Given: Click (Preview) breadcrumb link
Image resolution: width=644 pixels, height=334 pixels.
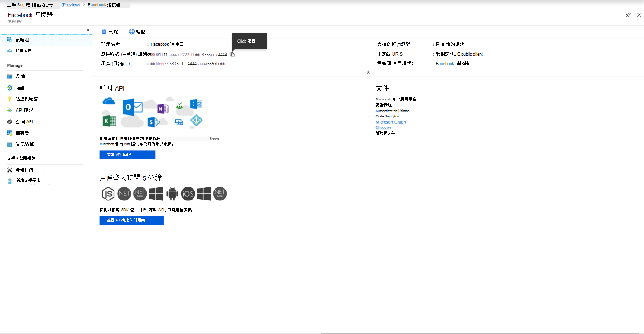Looking at the screenshot, I should click(x=70, y=4).
